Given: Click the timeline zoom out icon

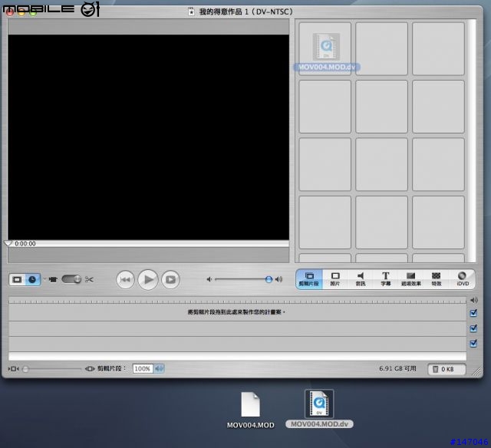Looking at the screenshot, I should click(14, 369).
